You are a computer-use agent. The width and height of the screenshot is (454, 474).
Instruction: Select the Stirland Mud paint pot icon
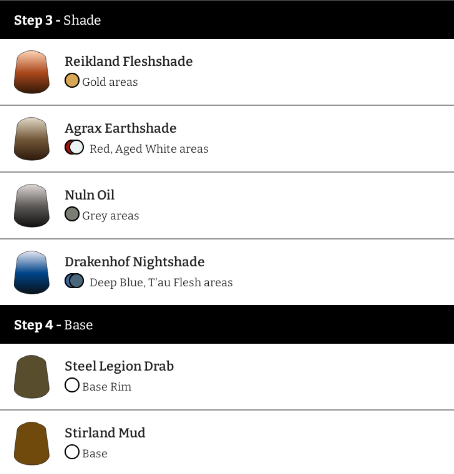pos(32,444)
